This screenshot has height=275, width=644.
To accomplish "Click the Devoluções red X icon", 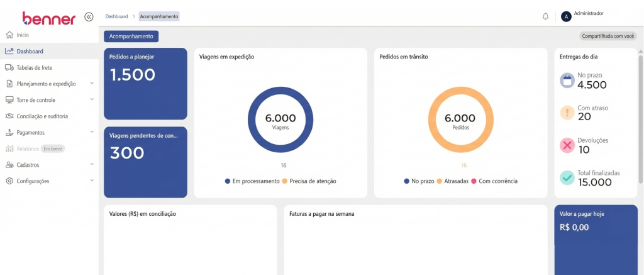I will coord(567,145).
